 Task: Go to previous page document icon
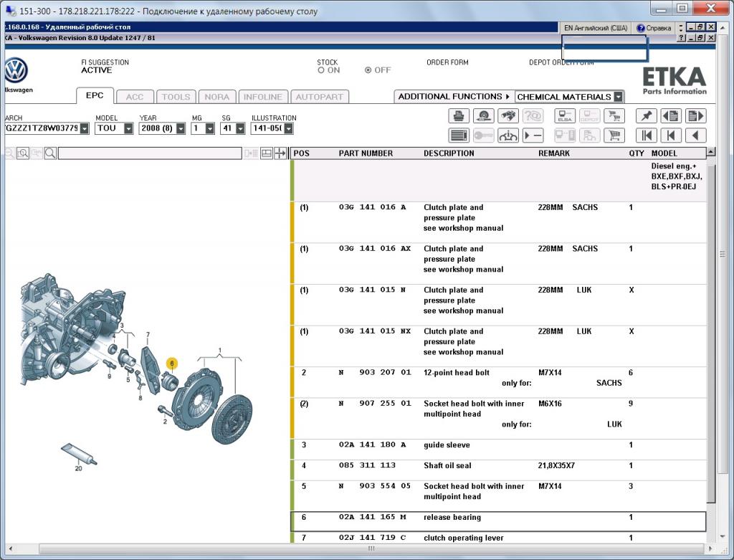tap(671, 115)
